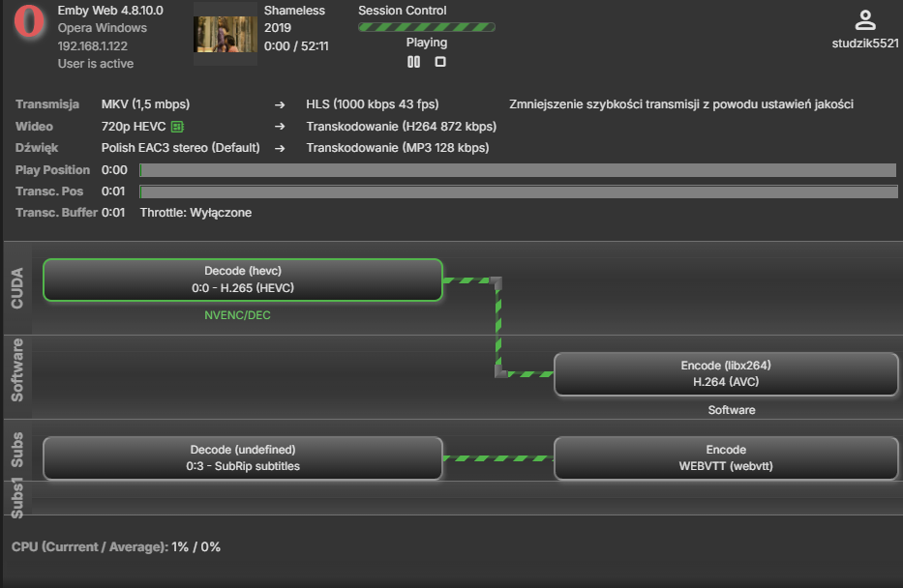903x588 pixels.
Task: Select the Decode SubRip subtitles node
Action: tap(242, 457)
